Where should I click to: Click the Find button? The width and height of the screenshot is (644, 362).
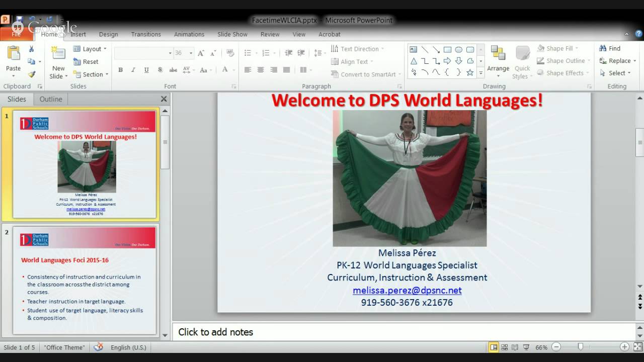pos(610,48)
